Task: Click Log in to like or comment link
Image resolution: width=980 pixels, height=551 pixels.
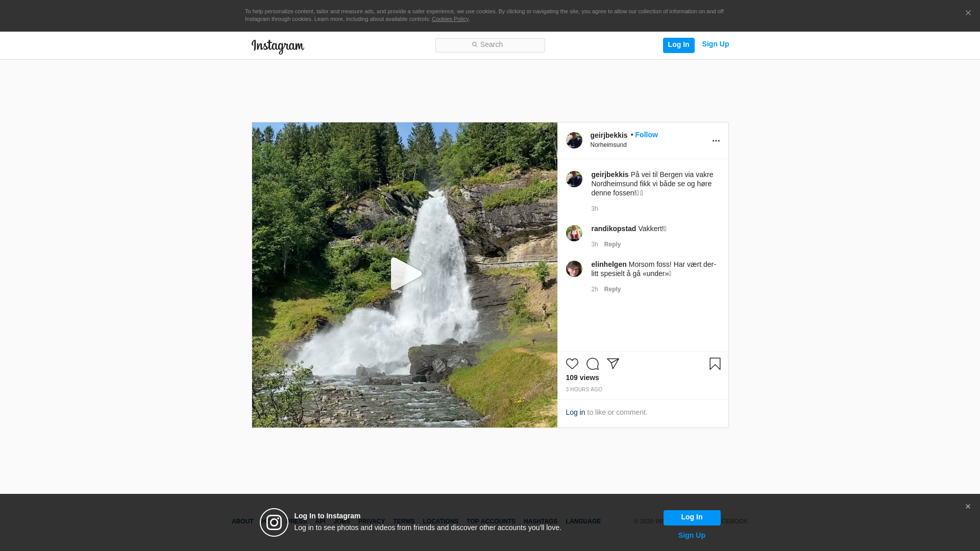Action: 575,412
